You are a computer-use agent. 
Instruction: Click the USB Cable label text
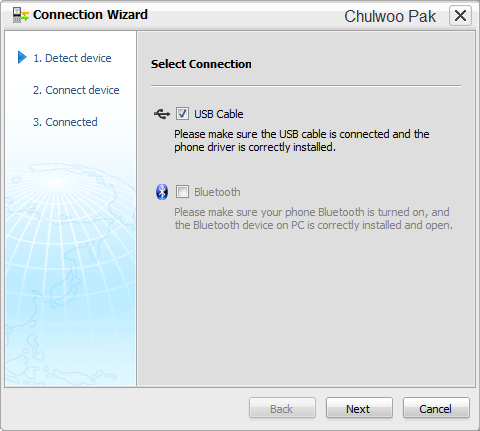pyautogui.click(x=219, y=114)
